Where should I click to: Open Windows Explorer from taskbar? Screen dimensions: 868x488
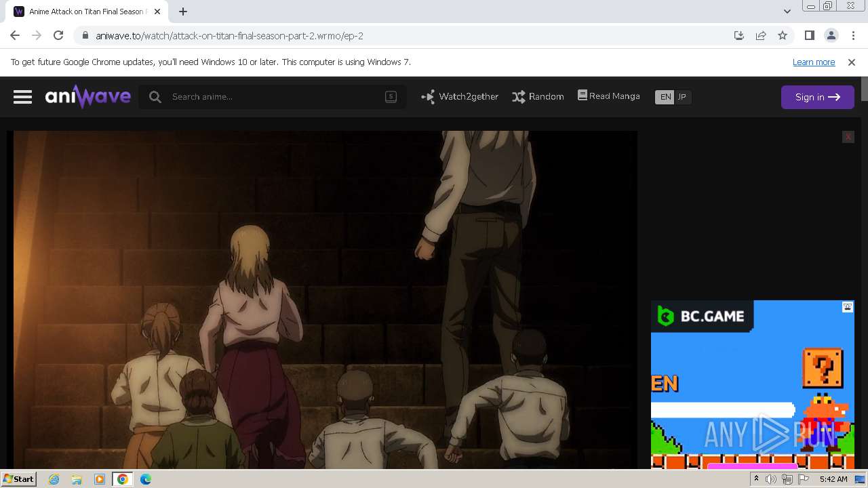(77, 479)
